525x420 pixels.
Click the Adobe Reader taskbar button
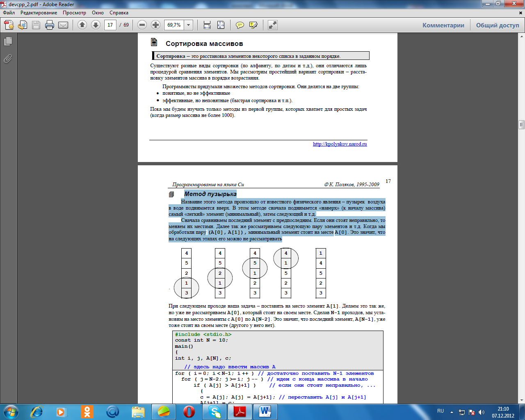coord(240,411)
